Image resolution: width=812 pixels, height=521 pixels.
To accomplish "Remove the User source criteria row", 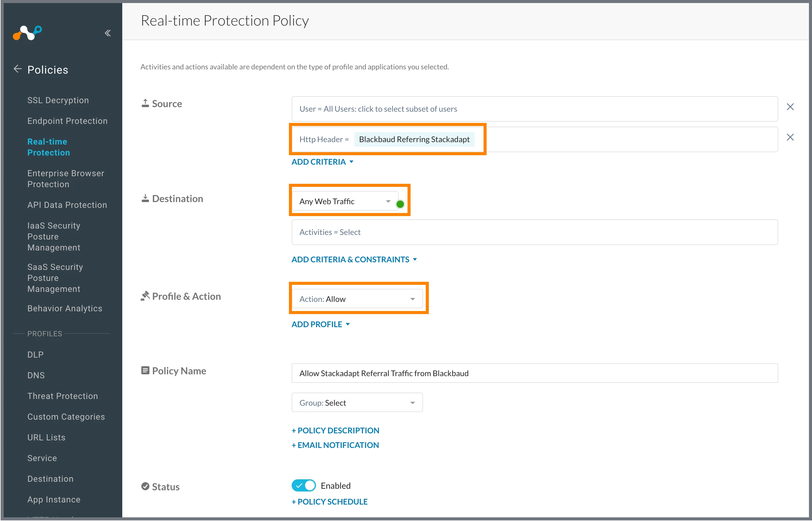I will [x=790, y=107].
